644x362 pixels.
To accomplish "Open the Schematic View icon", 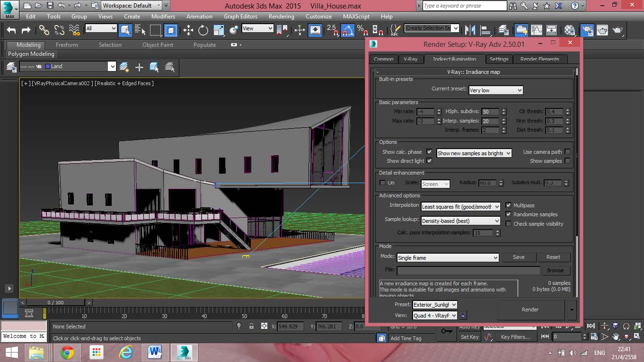I will tap(552, 30).
